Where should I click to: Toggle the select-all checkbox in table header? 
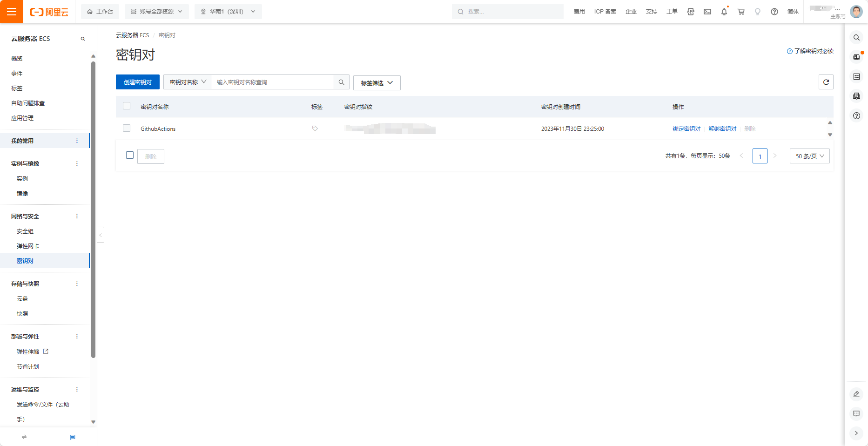127,106
